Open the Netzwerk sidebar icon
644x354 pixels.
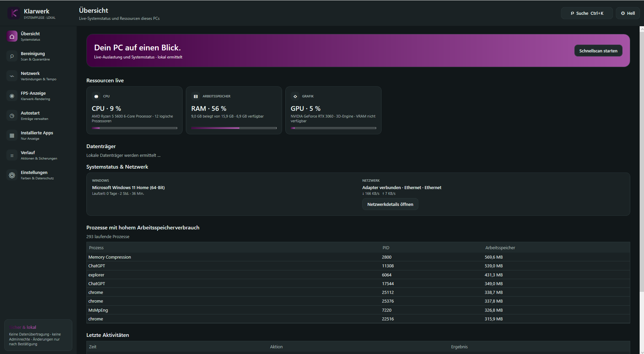(12, 76)
